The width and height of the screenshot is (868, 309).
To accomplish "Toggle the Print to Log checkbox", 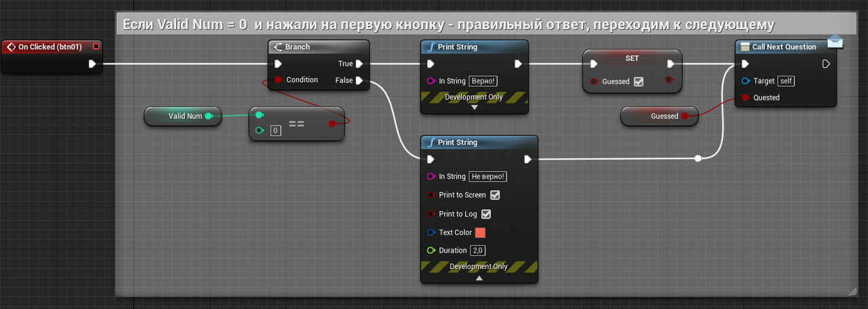I will pos(486,214).
